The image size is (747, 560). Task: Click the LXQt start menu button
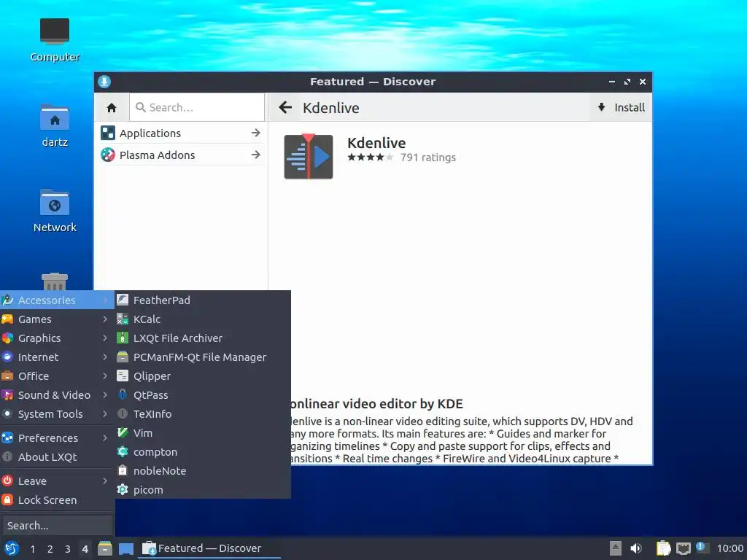tap(12, 548)
